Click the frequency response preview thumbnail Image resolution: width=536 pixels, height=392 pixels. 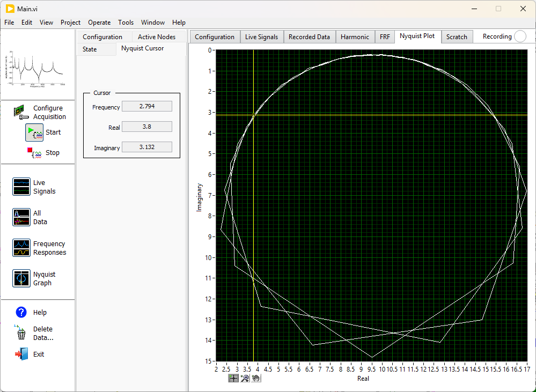(35, 68)
